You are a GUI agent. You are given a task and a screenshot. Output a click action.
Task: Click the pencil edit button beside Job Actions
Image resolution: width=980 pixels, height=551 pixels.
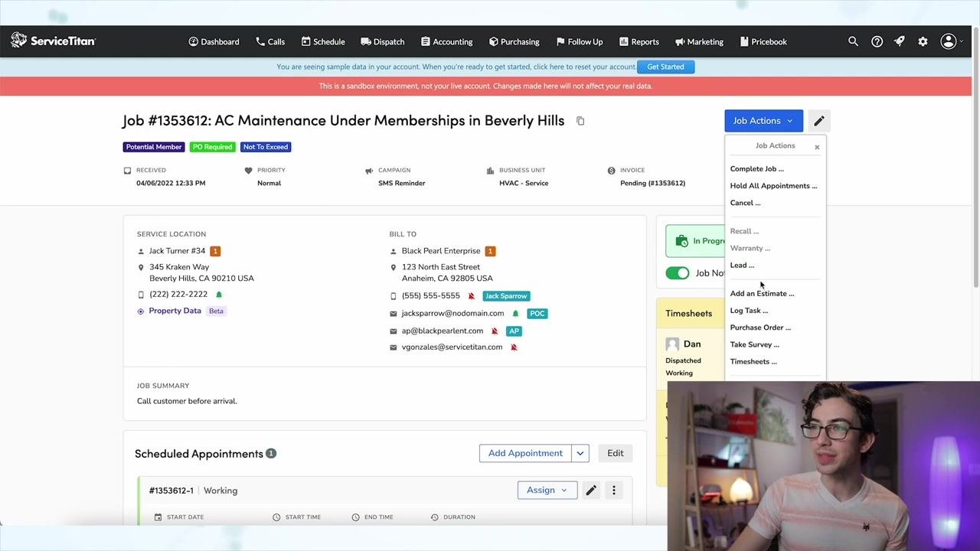[x=818, y=121]
